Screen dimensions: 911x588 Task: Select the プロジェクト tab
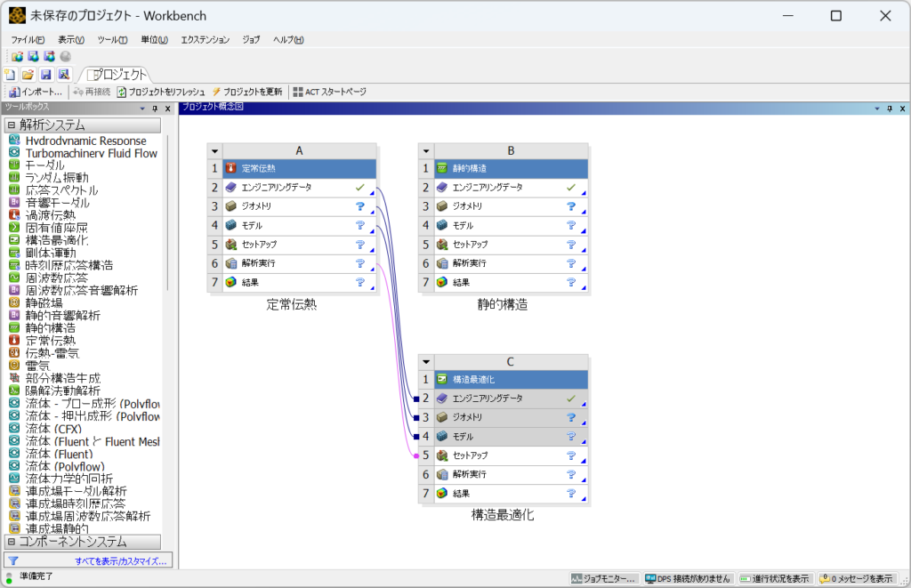click(x=117, y=75)
